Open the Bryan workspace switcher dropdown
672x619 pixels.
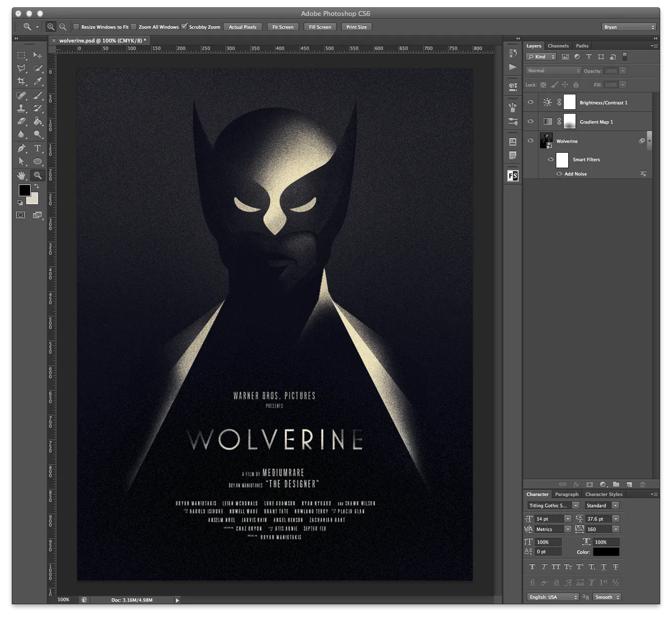628,27
